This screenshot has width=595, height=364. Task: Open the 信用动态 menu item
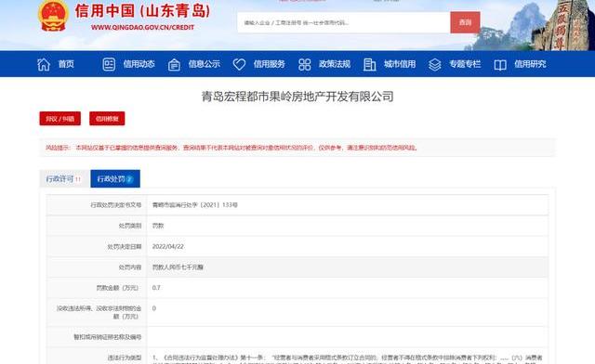tap(139, 64)
